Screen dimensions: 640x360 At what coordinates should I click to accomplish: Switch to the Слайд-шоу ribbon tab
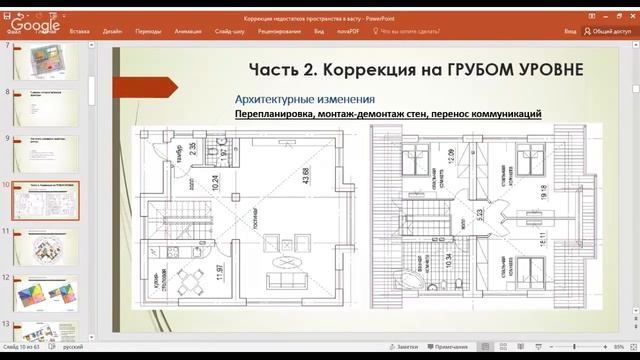(x=229, y=31)
